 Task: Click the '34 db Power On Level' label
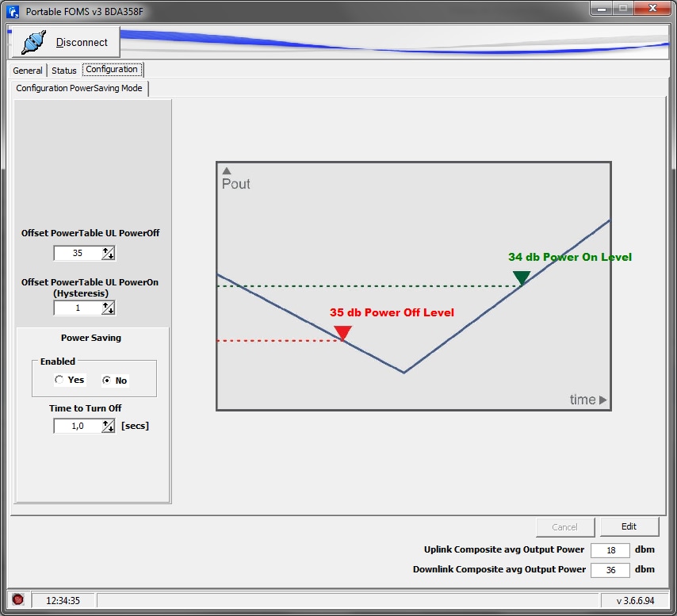tap(570, 257)
